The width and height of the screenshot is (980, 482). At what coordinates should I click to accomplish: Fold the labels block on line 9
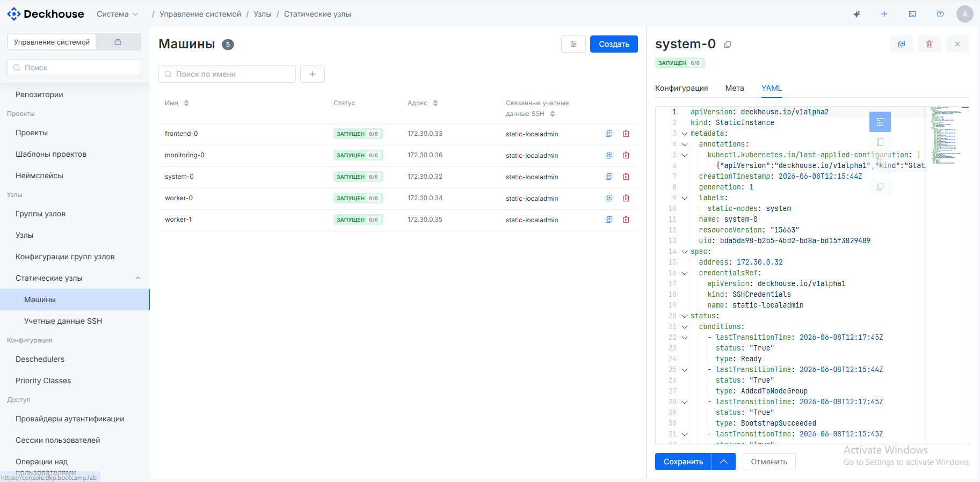pyautogui.click(x=685, y=198)
